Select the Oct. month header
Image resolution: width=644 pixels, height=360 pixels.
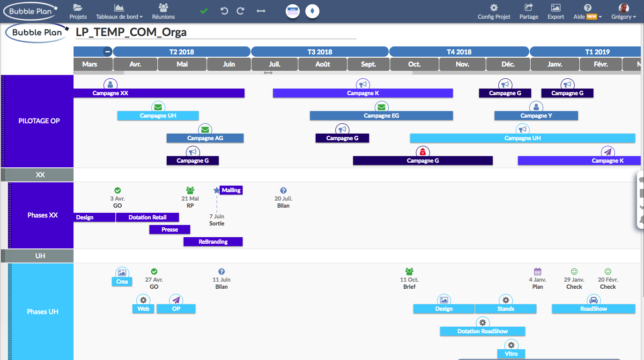(414, 64)
